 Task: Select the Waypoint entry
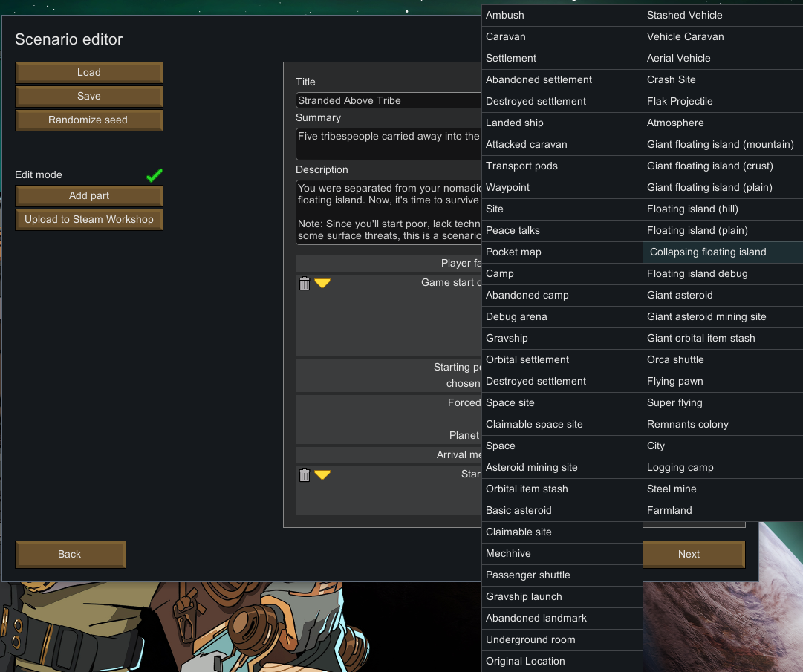click(562, 187)
